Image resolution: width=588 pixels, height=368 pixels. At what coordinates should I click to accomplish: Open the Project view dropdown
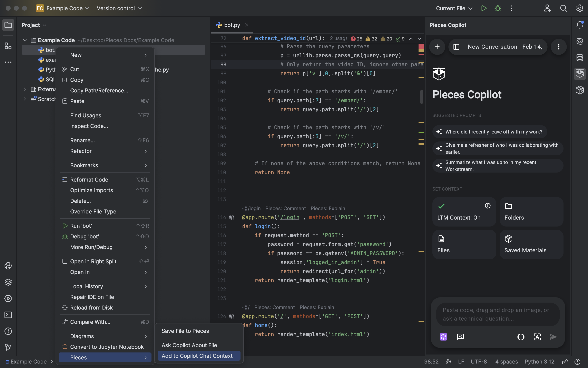(34, 25)
